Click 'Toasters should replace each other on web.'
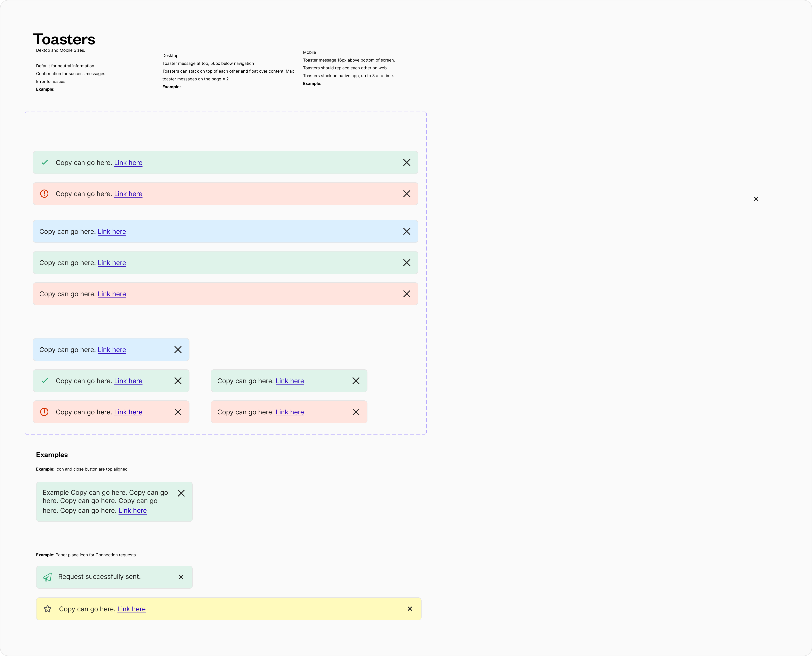This screenshot has height=656, width=812. click(x=345, y=68)
